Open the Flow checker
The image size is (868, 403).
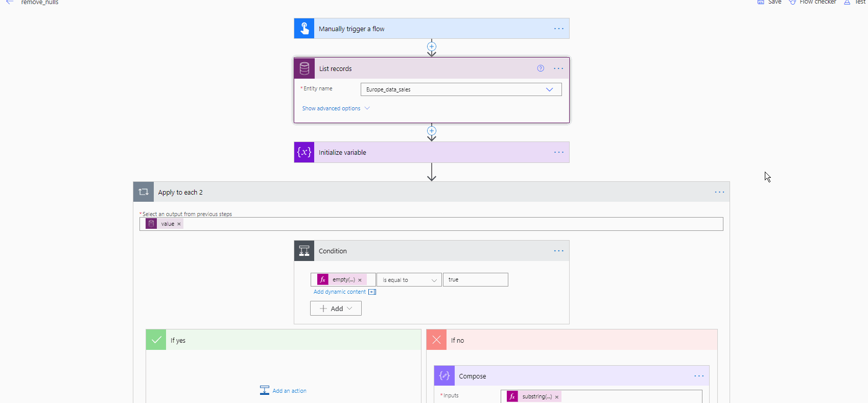[812, 2]
